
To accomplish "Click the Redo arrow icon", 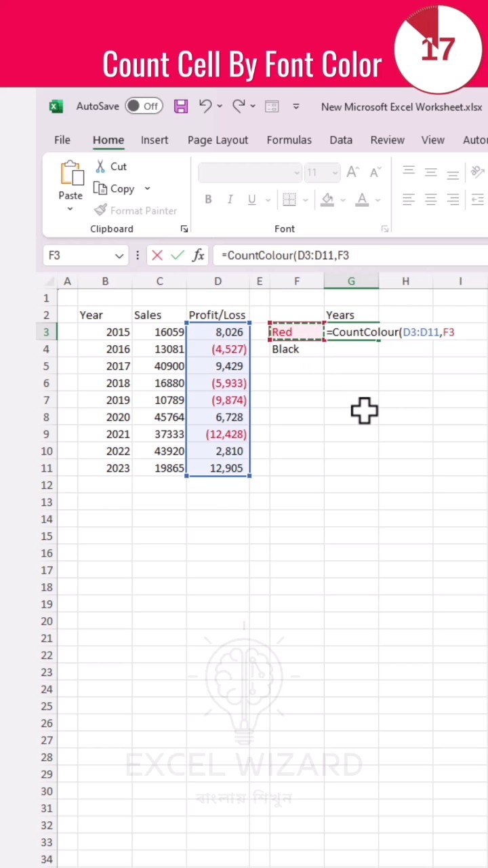I will (x=239, y=106).
